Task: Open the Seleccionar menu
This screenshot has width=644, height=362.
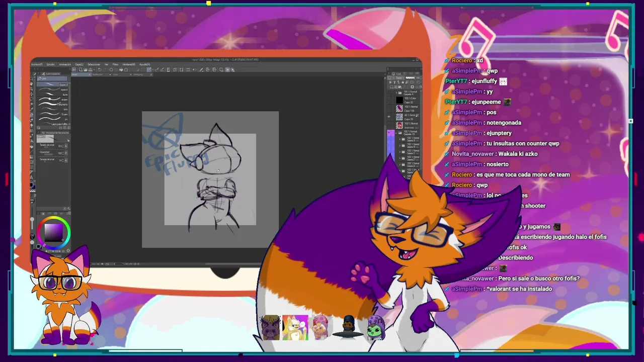Action: (94, 64)
